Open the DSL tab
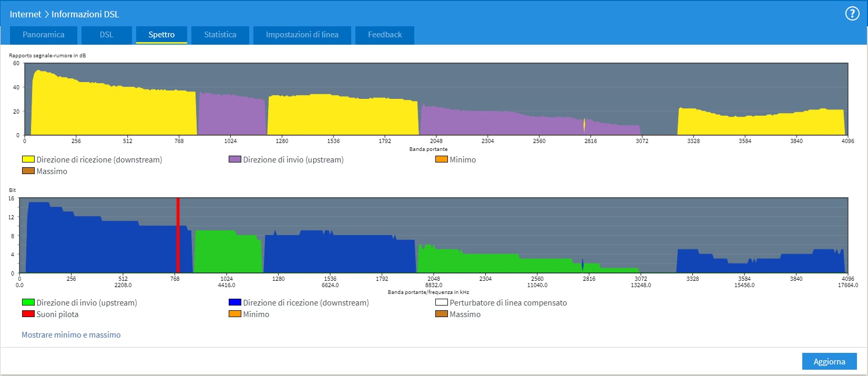 point(106,35)
